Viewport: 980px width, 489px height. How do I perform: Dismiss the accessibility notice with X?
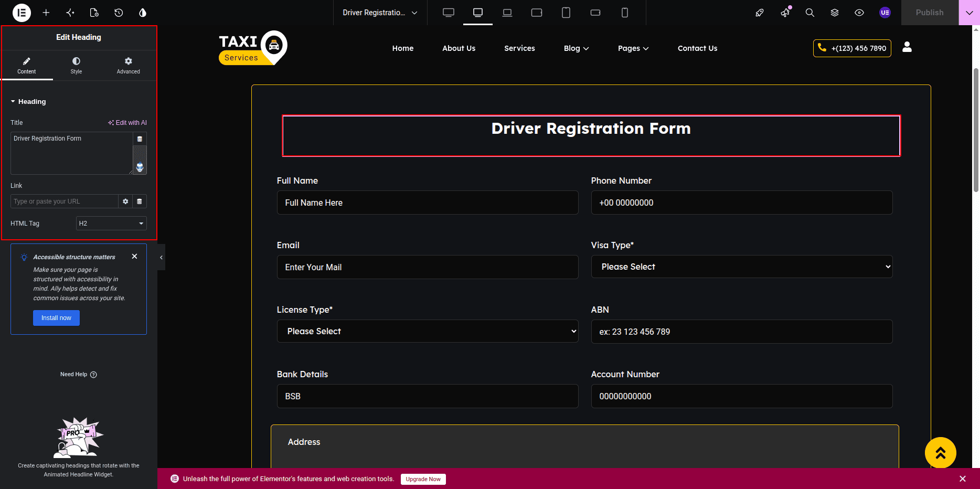coord(134,257)
